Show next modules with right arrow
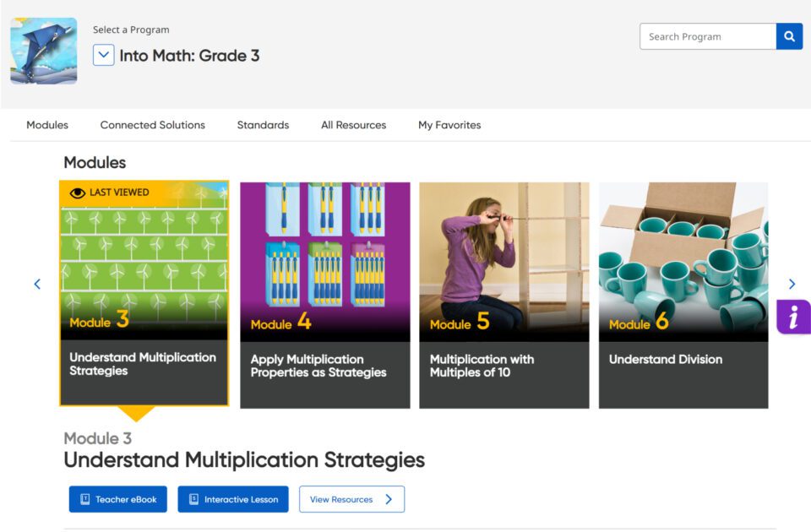 792,284
